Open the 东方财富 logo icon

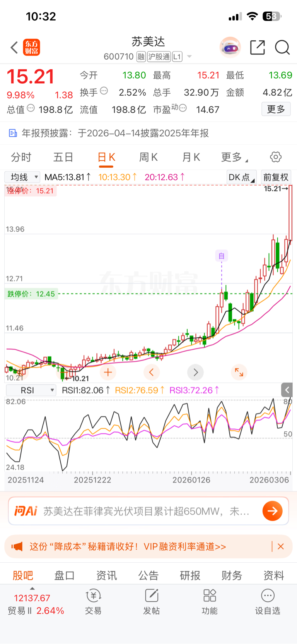(x=31, y=48)
